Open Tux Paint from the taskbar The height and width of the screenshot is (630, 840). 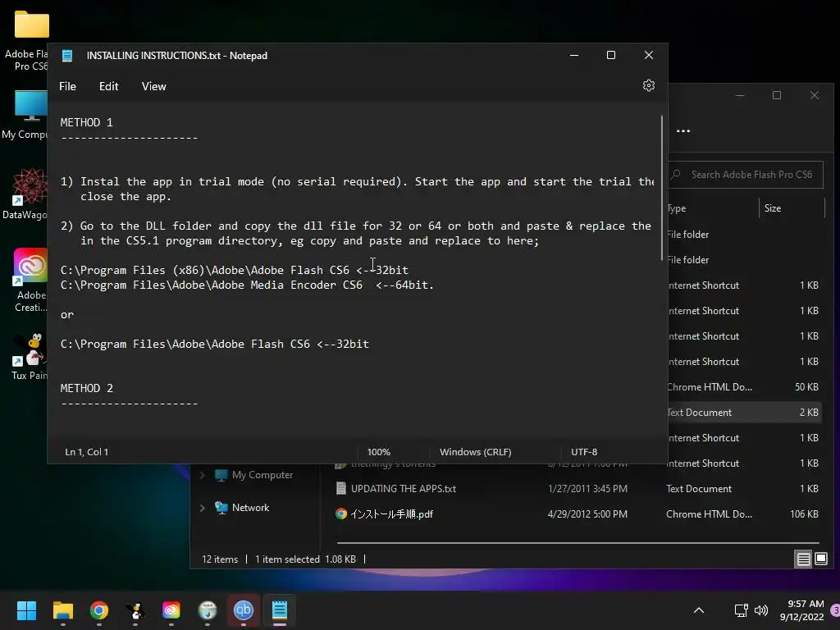coord(135,610)
